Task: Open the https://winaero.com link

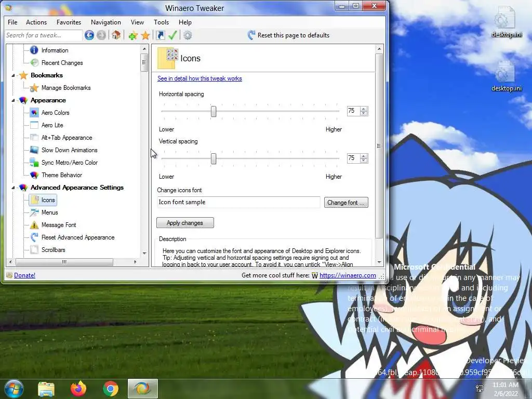Action: click(x=348, y=275)
